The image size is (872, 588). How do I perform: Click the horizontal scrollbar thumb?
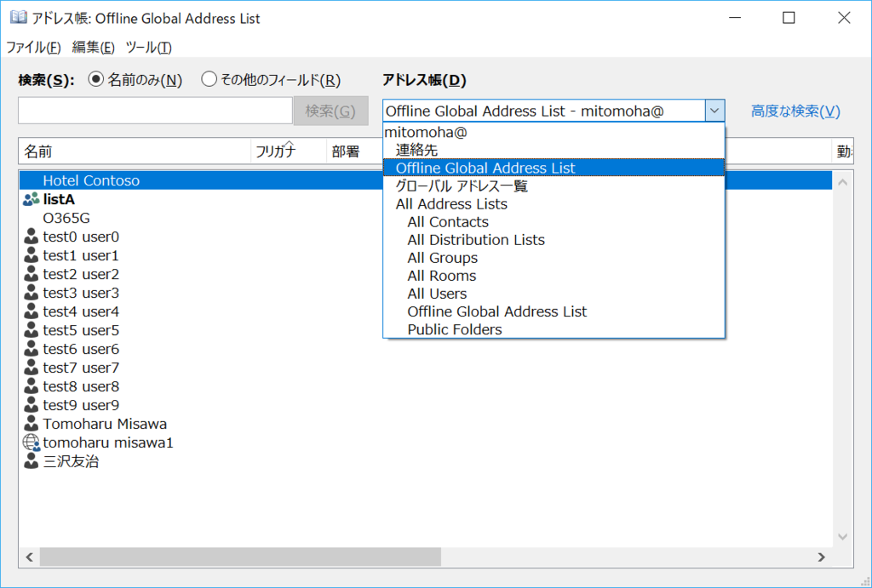240,557
